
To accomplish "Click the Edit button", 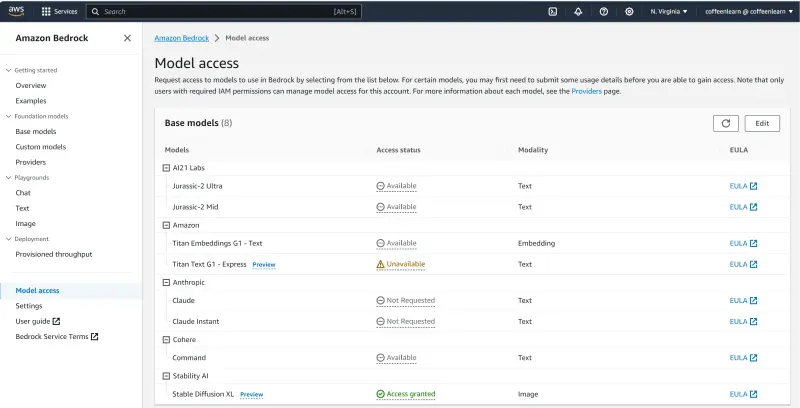I will (762, 123).
